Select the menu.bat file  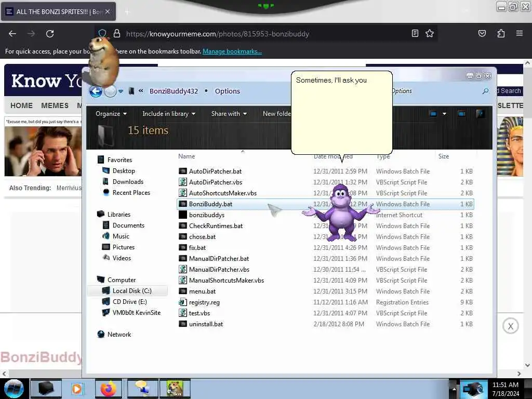[x=202, y=291]
